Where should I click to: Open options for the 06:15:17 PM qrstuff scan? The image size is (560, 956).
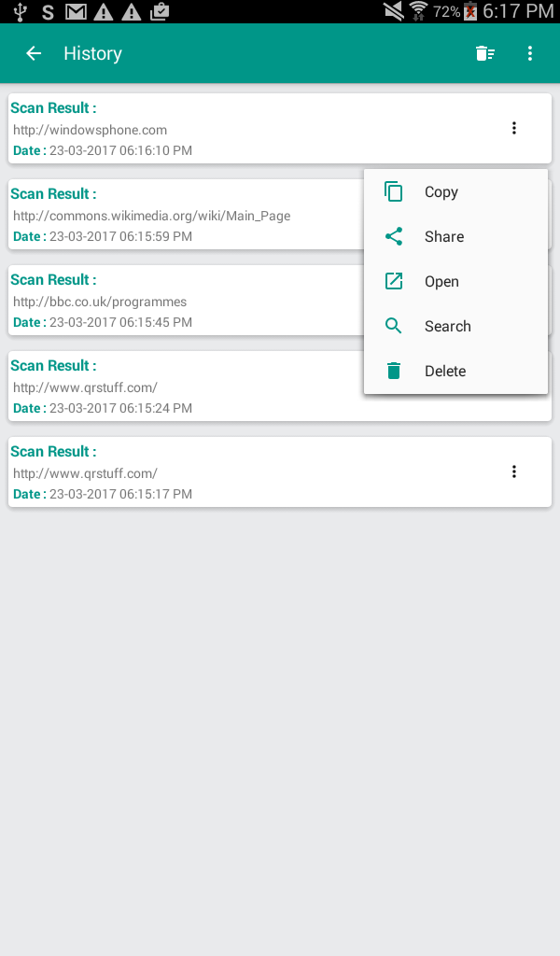point(514,471)
